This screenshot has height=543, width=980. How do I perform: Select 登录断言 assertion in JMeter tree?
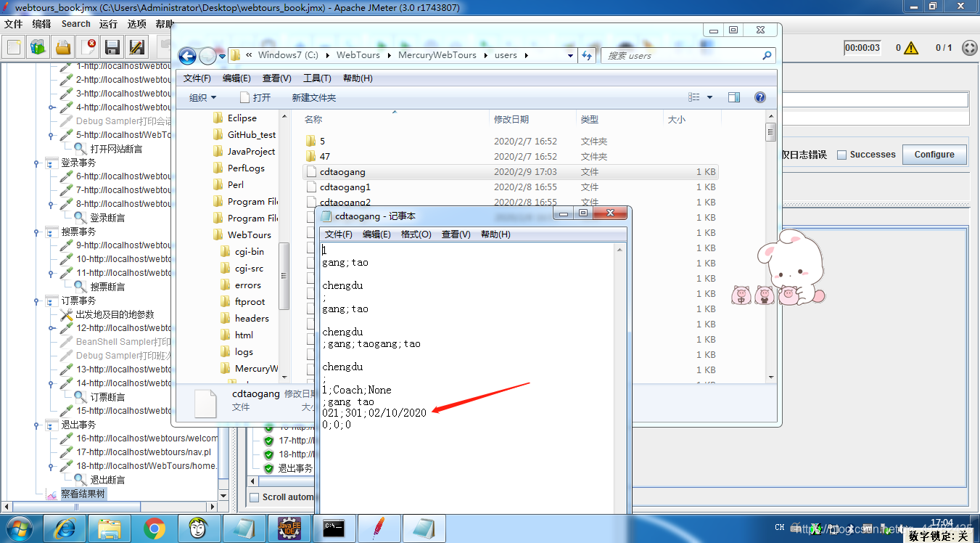click(107, 218)
